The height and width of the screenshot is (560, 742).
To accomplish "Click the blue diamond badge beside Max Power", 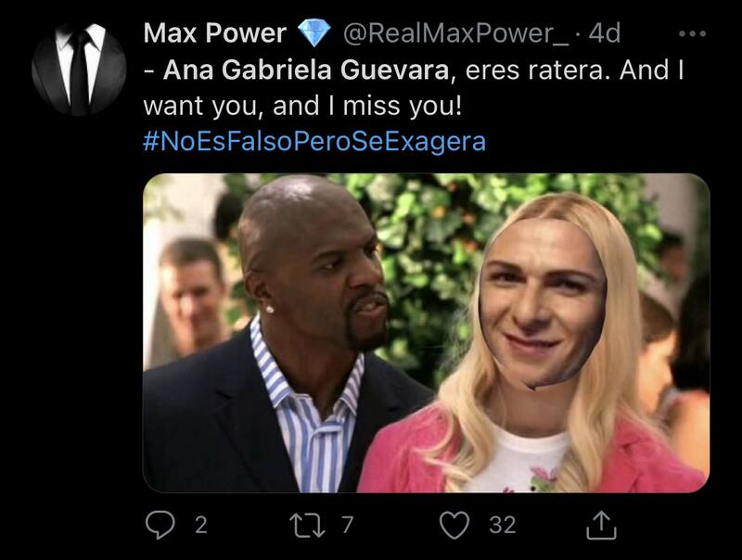I will tap(313, 32).
